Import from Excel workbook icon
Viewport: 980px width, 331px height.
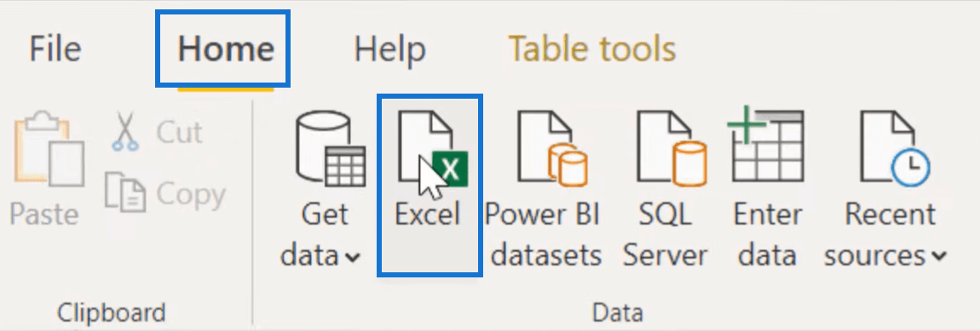coord(433,150)
